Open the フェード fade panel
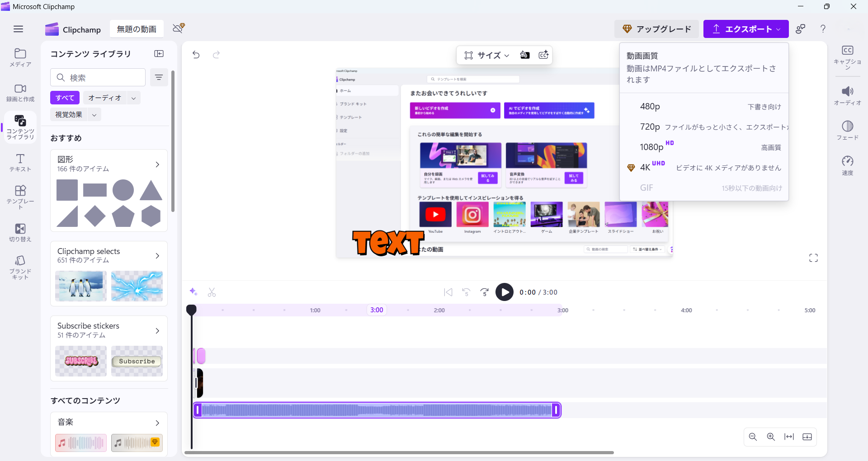 [848, 130]
